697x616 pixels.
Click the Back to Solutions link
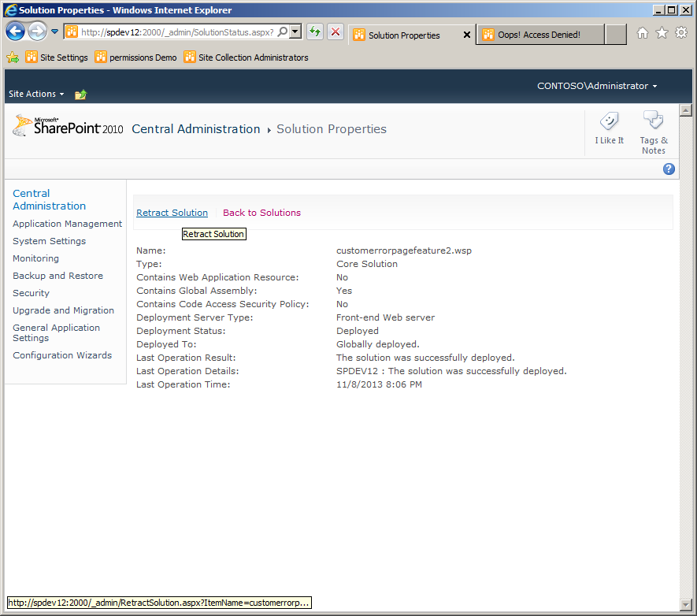coord(261,213)
